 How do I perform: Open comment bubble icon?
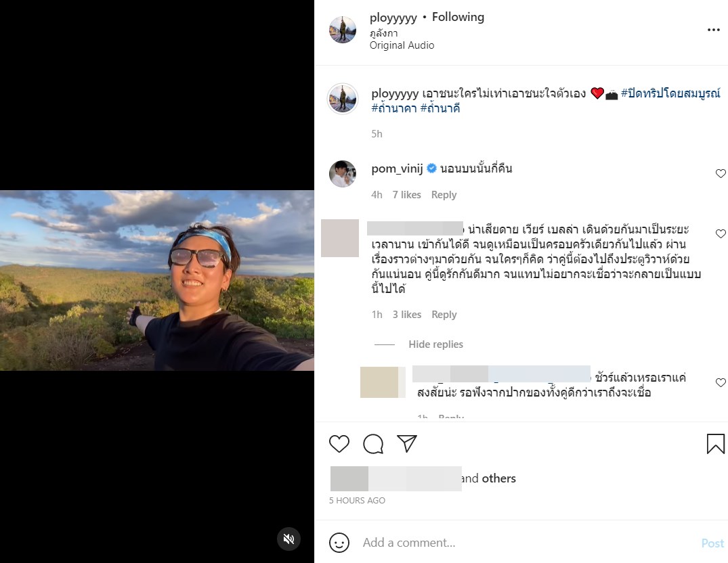[373, 444]
